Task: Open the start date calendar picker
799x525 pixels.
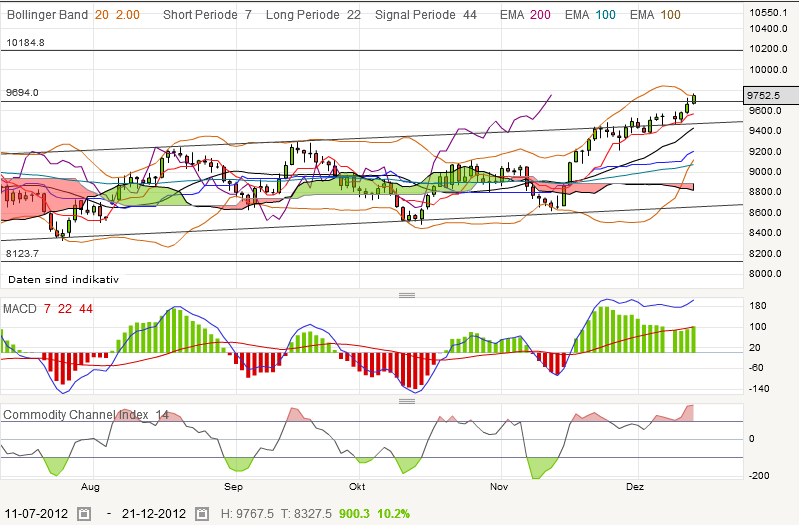Action: tap(84, 513)
